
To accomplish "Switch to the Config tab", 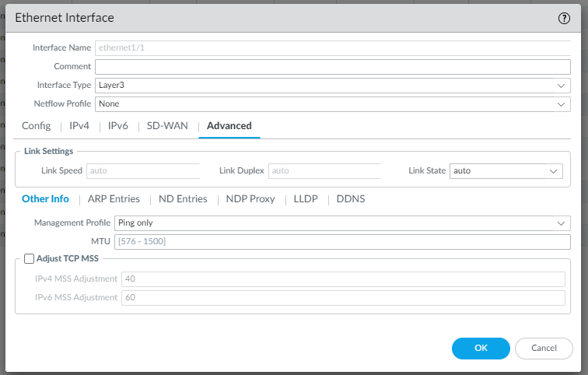I will 36,126.
